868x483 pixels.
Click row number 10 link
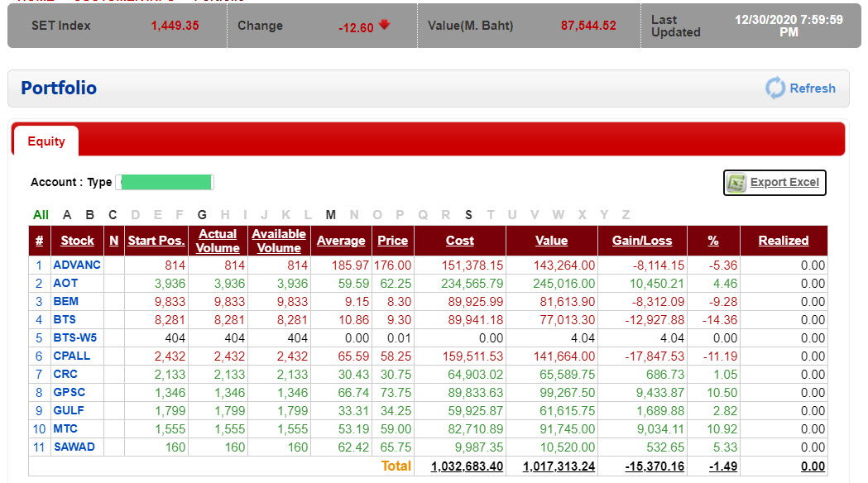[39, 428]
